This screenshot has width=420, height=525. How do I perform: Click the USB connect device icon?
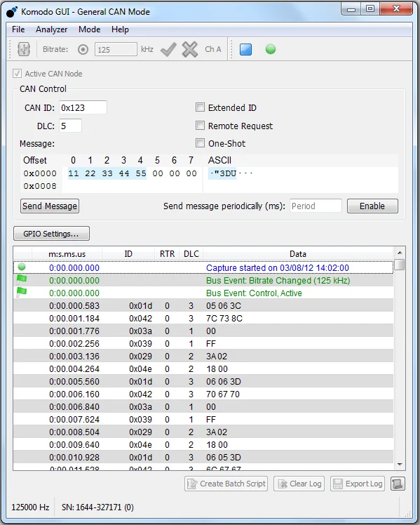pyautogui.click(x=23, y=49)
